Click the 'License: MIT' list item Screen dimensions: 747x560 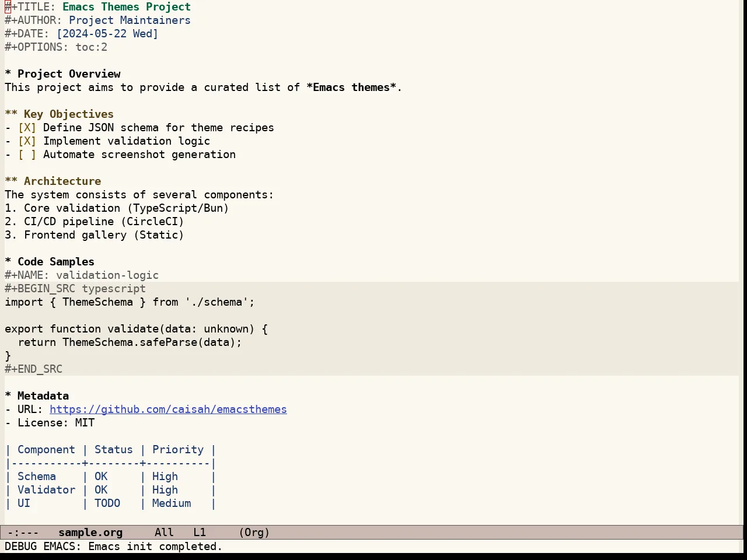(x=50, y=423)
